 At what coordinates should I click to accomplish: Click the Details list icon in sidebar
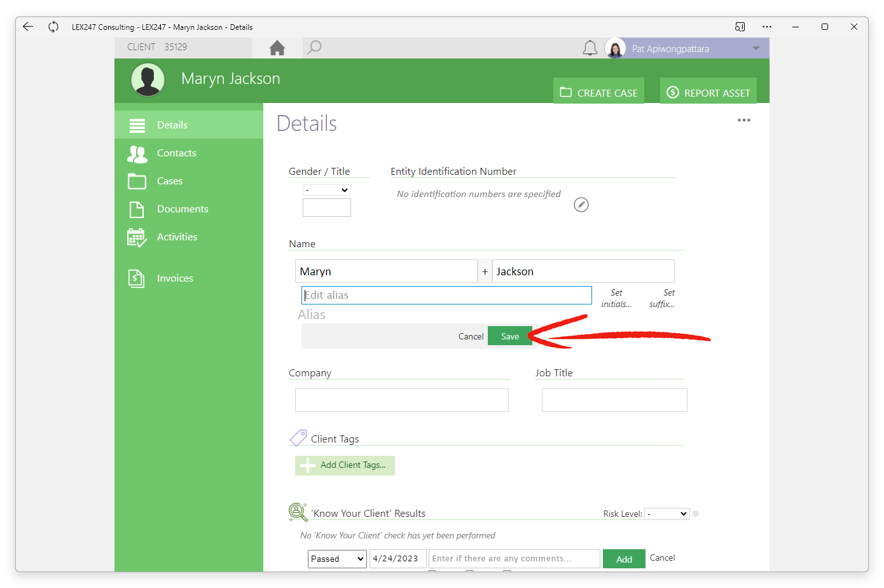tap(137, 125)
